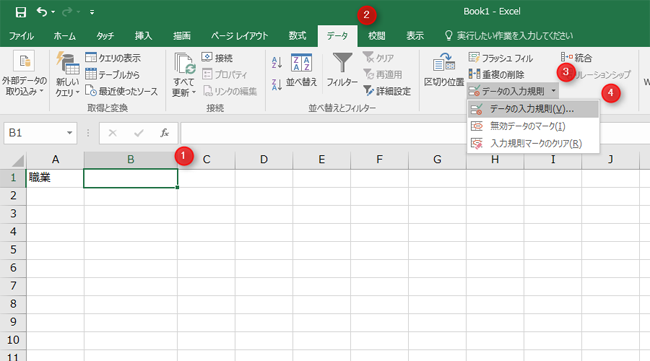Switch to the タッチ tab
650x361 pixels.
(x=105, y=36)
